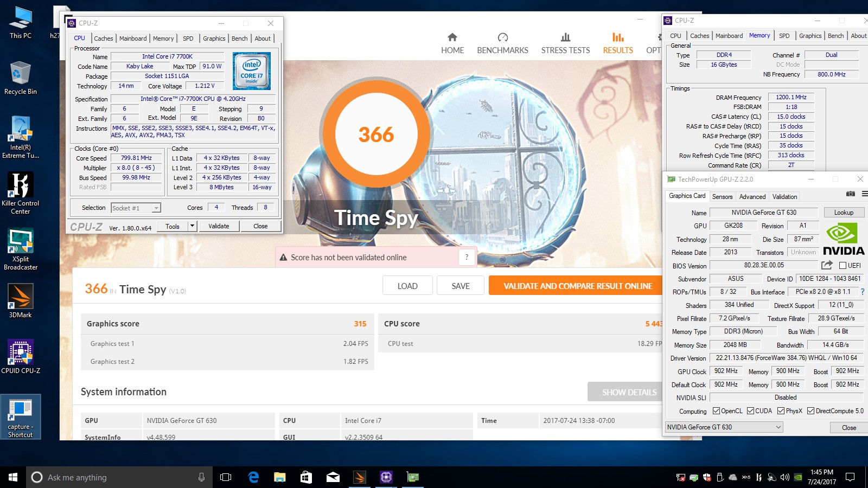This screenshot has width=868, height=488.
Task: Open the Action Center notifications icon
Action: click(x=850, y=477)
